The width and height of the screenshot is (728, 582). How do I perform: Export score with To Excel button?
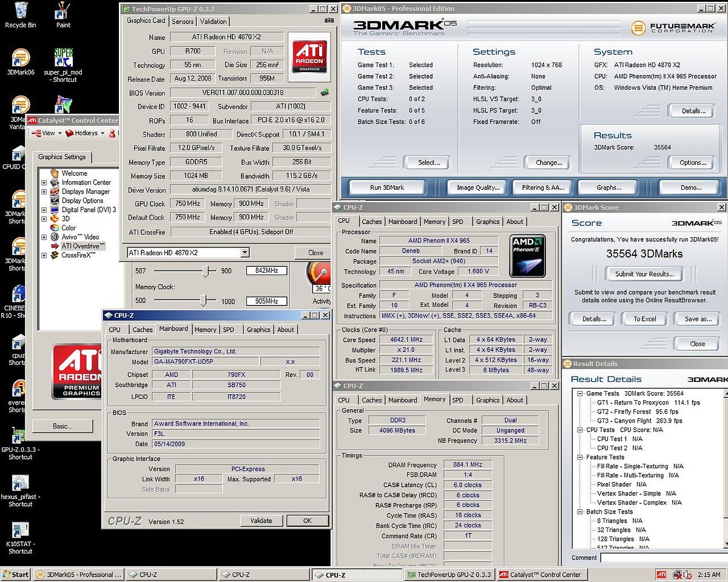click(645, 319)
